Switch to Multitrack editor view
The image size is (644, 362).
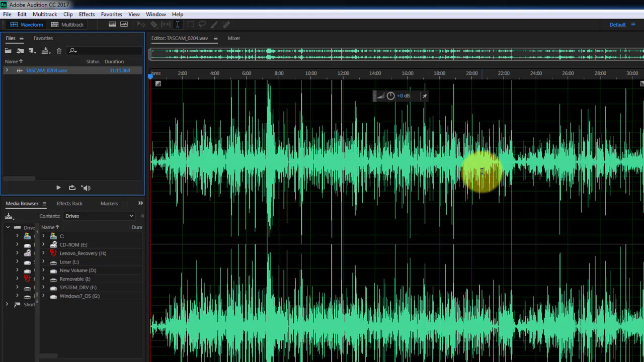(67, 25)
